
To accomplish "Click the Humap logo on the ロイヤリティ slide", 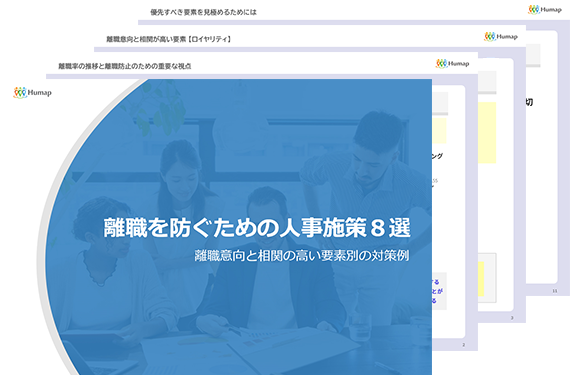I will click(x=501, y=36).
